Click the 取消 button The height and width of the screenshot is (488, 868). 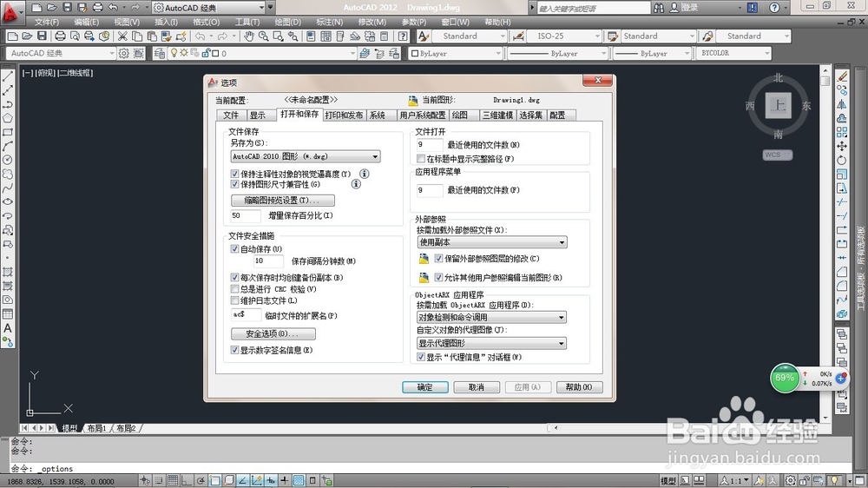[477, 387]
